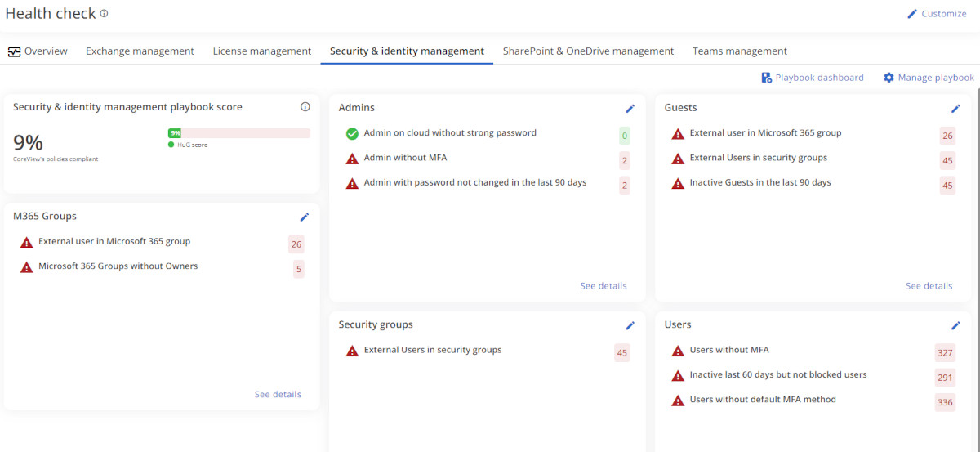Select the License management tab
This screenshot has width=980, height=452.
(x=261, y=51)
